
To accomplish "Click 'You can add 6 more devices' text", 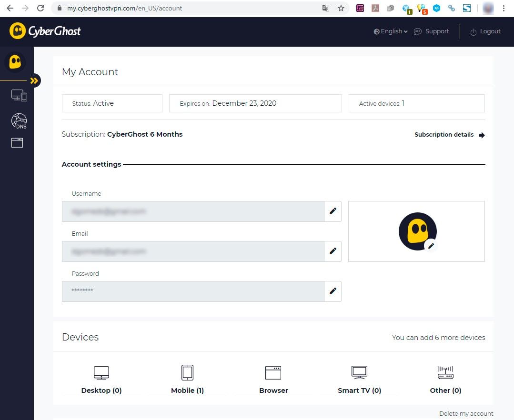I will (438, 338).
